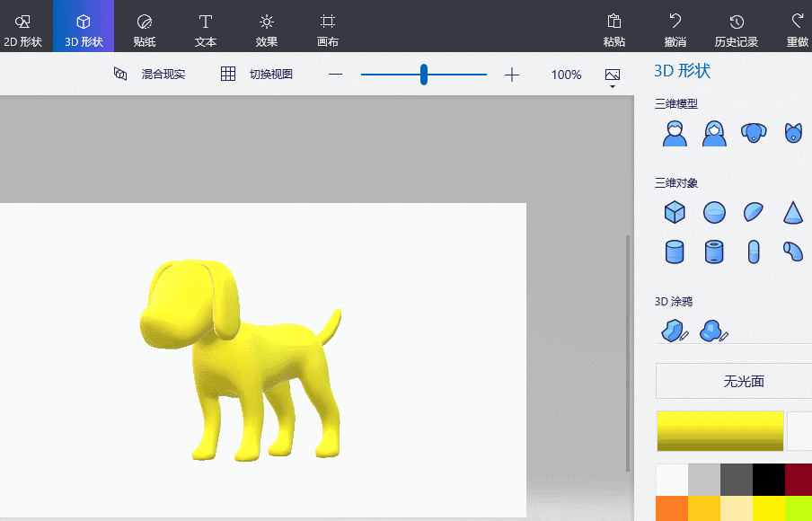This screenshot has height=521, width=812.
Task: Open the 贴纸 stickers tab
Action: [x=144, y=26]
